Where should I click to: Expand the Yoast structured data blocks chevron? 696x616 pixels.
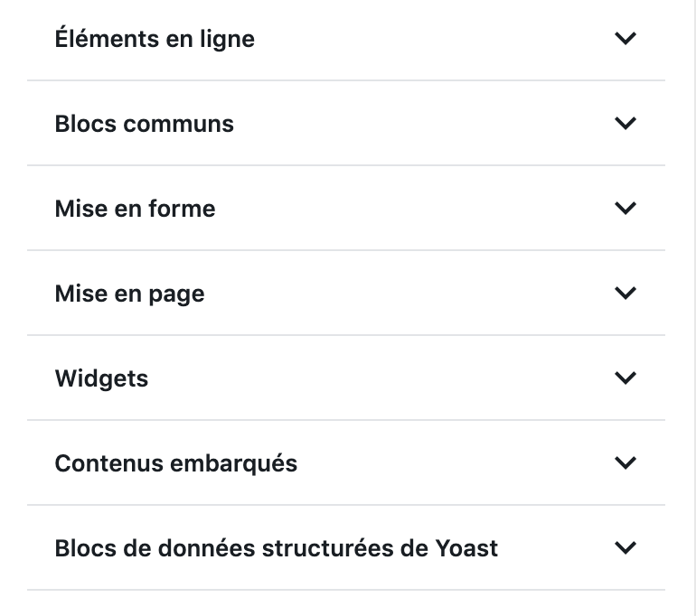pos(625,548)
